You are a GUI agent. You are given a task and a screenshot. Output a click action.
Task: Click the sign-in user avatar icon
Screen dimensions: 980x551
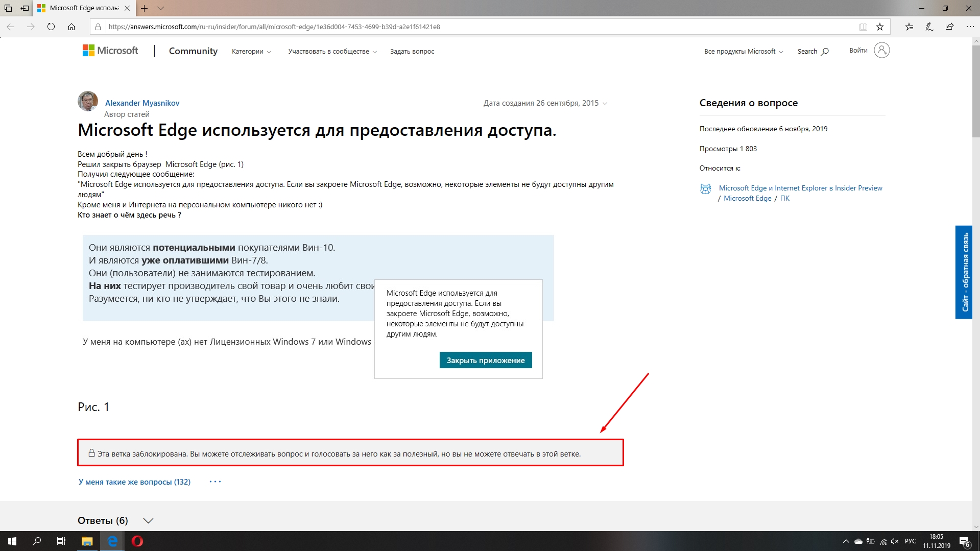tap(881, 50)
